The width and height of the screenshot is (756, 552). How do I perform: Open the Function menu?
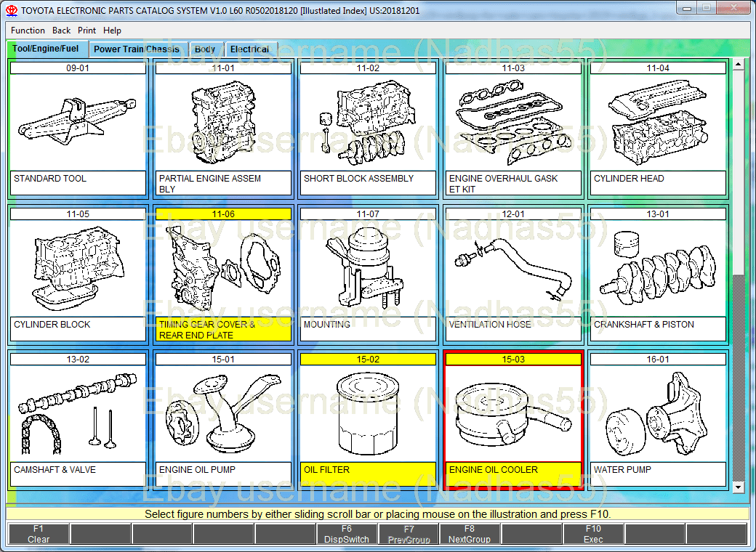click(28, 31)
